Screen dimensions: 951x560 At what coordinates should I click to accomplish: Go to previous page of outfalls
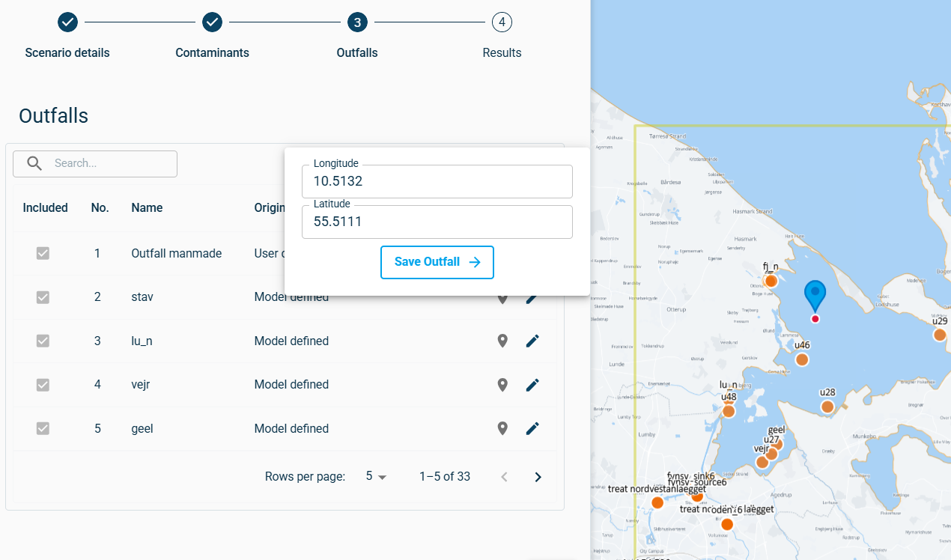504,477
